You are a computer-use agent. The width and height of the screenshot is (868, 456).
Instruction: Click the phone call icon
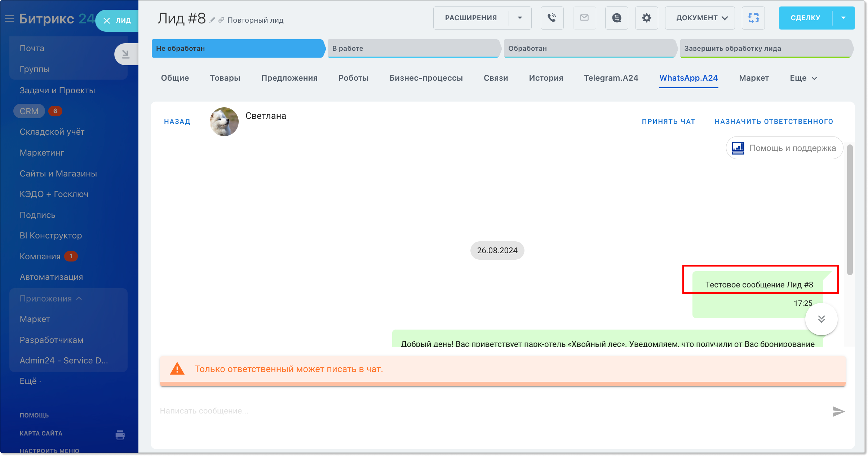click(x=552, y=18)
